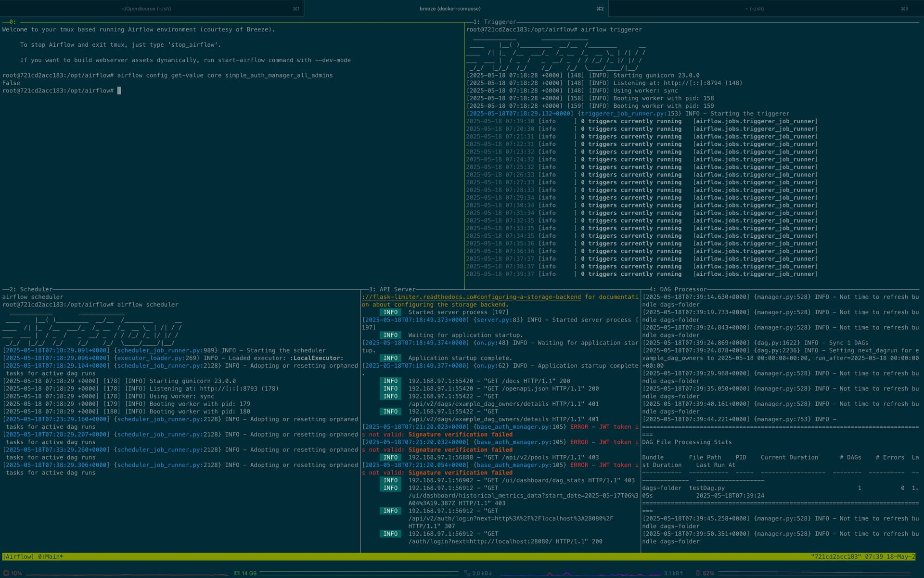This screenshot has width=924, height=578.
Task: Click the executor_loader.py:269 file reference
Action: point(156,358)
